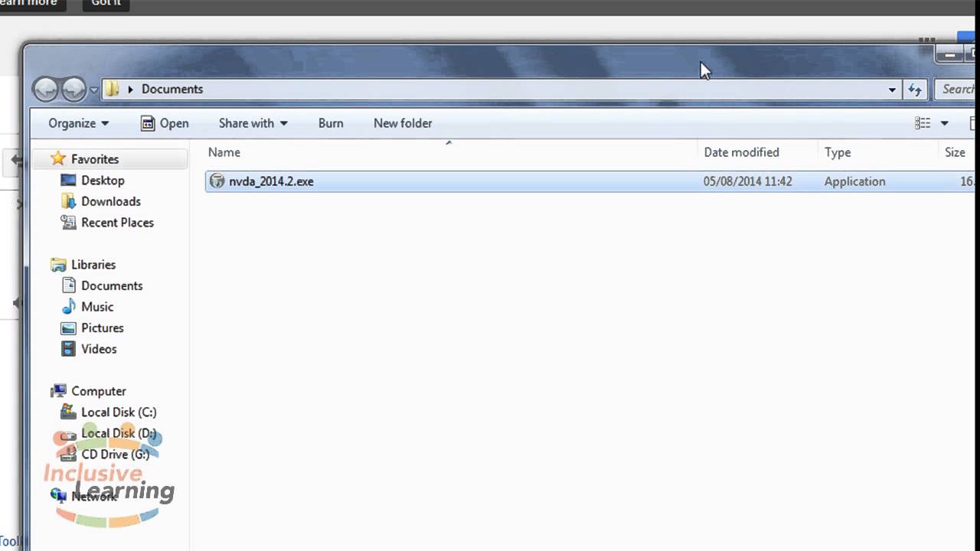Open Local Disk (C:)
The image size is (980, 551).
point(119,412)
